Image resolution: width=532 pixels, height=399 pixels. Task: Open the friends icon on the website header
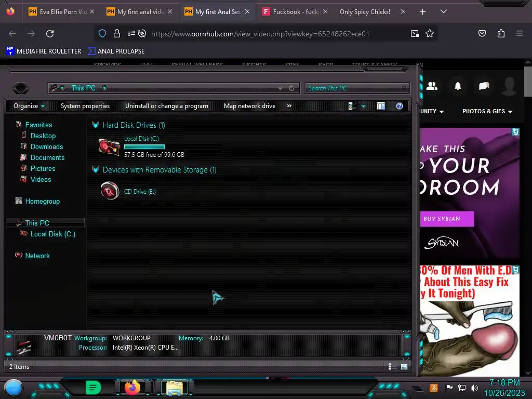pos(432,86)
